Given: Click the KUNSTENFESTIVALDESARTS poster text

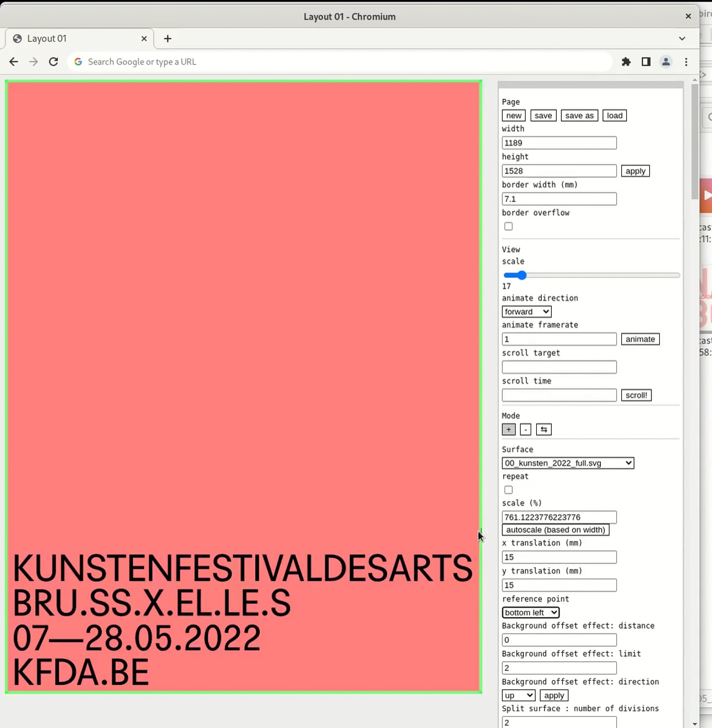Looking at the screenshot, I should pos(243,568).
